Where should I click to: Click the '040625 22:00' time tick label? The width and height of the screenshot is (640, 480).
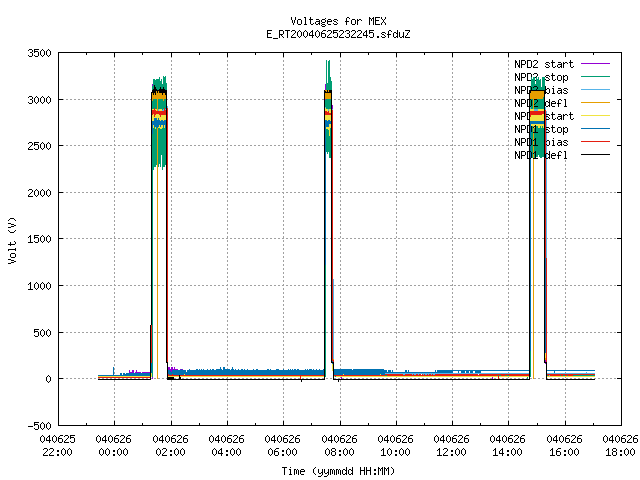(58, 446)
